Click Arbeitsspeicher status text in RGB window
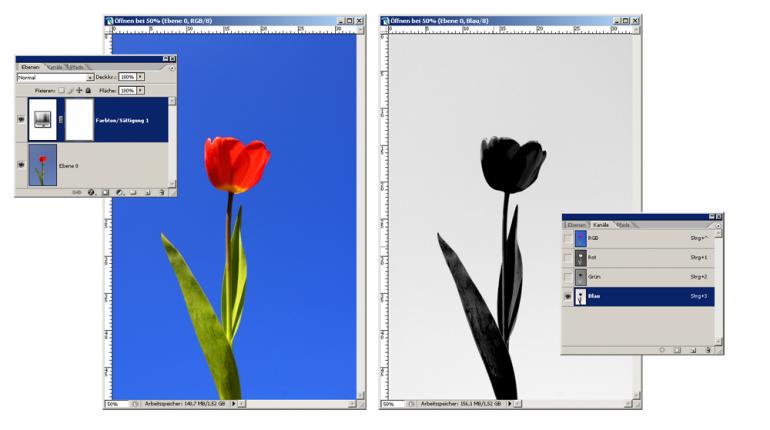This screenshot has height=430, width=770. [185, 403]
